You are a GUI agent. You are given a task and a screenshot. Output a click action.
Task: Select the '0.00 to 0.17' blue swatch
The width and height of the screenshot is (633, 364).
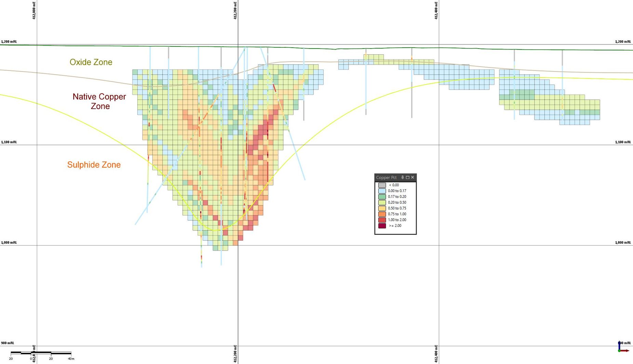(382, 191)
